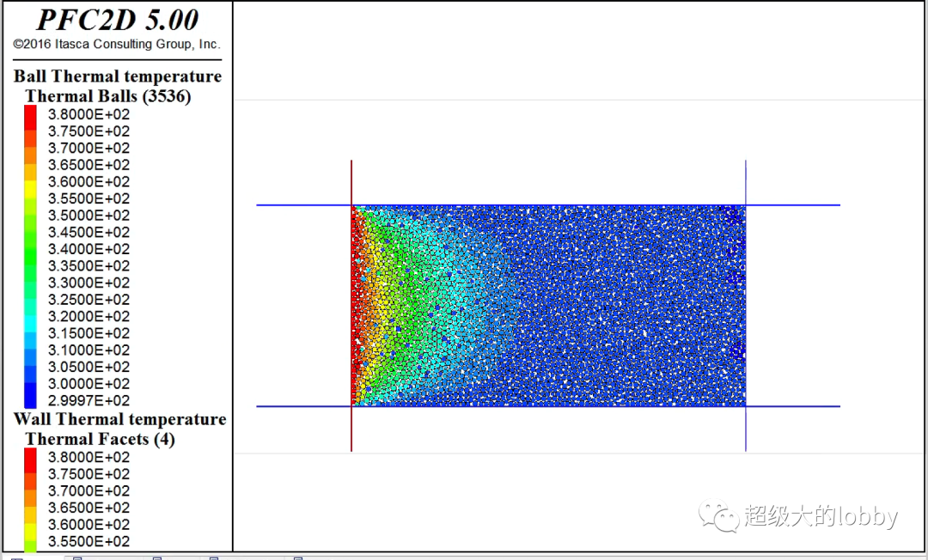Click ball legend value 2.9997E+02
Viewport: 928px width, 560px height.
pos(89,401)
